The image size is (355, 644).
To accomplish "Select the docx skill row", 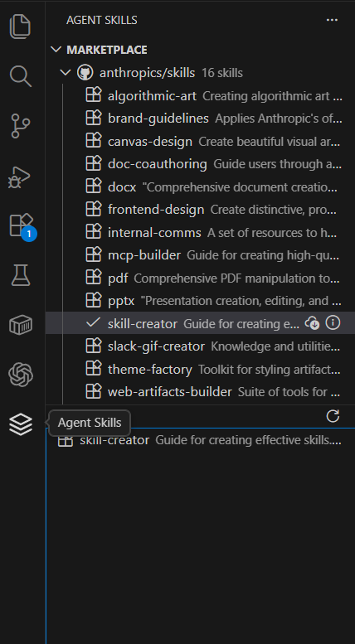I will pyautogui.click(x=200, y=186).
